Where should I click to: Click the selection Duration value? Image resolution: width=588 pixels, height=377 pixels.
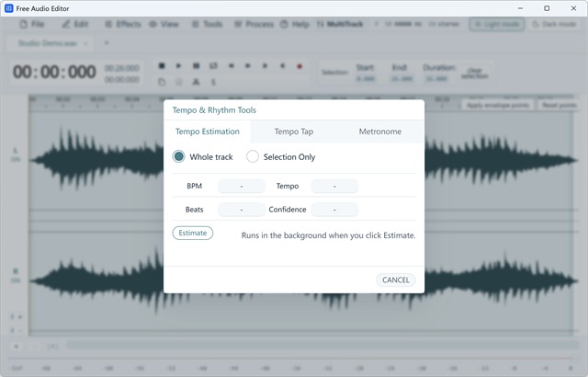tap(436, 79)
